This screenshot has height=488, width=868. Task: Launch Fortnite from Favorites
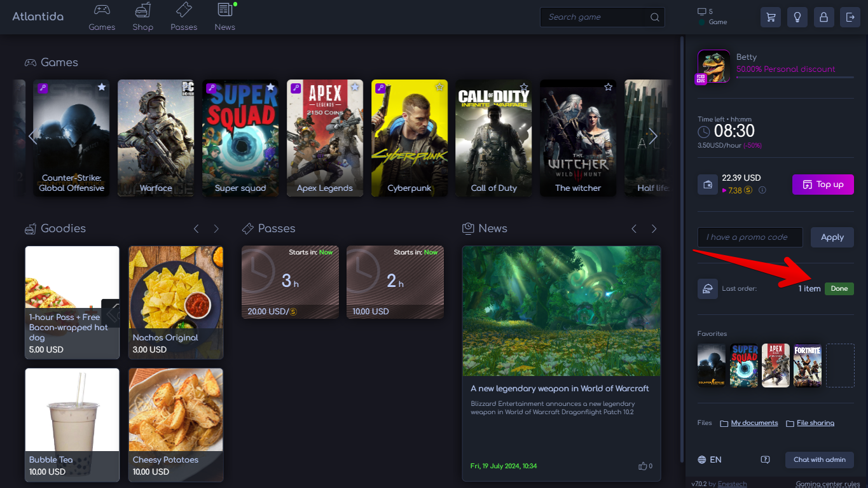[808, 366]
